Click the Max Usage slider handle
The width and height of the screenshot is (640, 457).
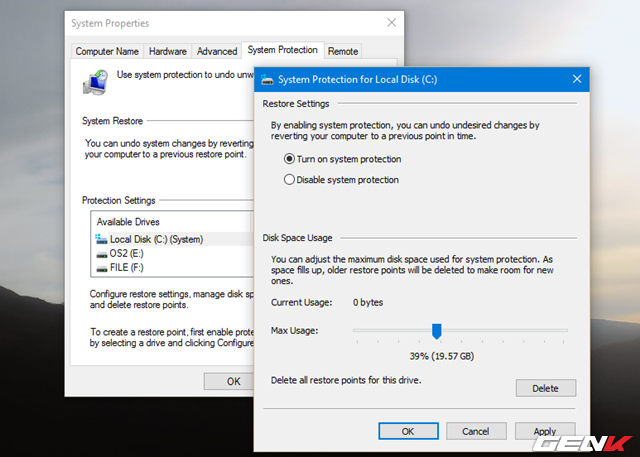click(x=436, y=331)
